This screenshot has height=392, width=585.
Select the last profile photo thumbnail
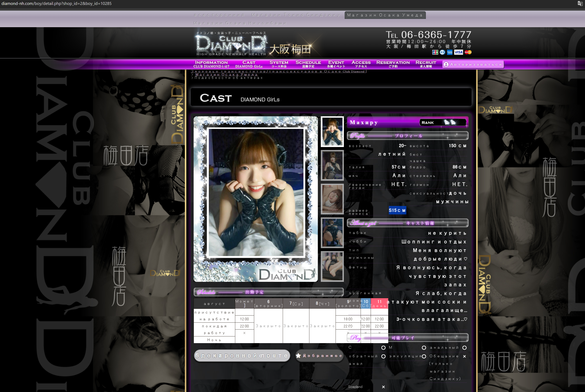[332, 266]
